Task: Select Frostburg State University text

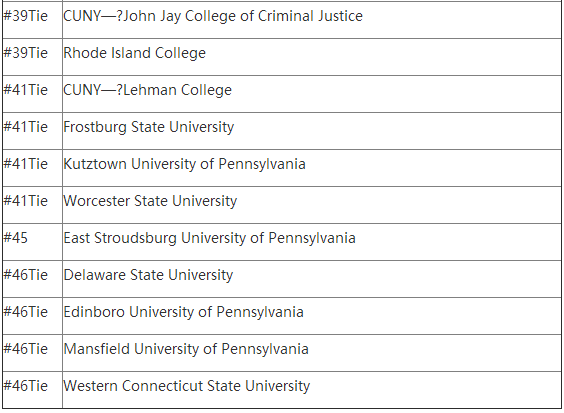Action: coord(149,127)
